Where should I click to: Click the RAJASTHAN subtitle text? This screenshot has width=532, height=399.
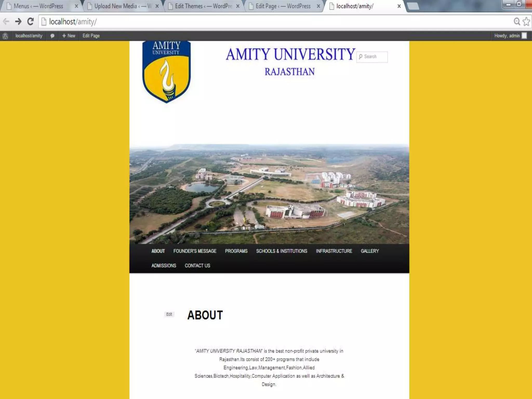coord(290,72)
